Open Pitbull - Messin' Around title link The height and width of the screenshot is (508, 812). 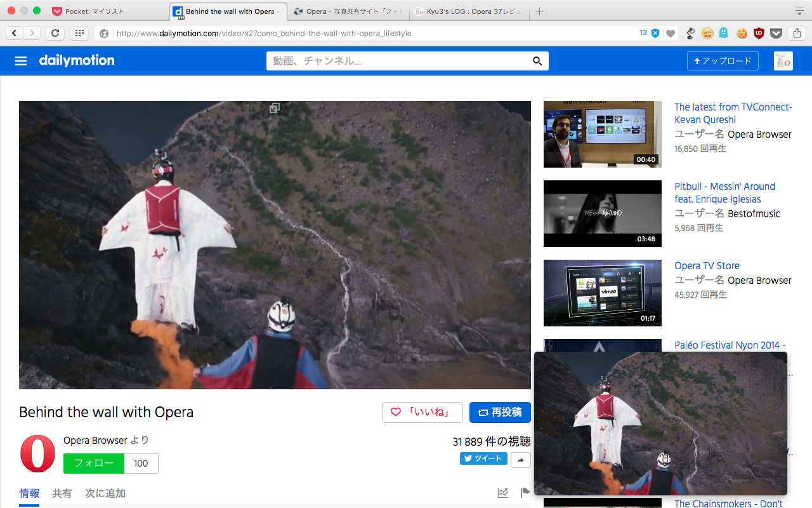pos(725,193)
